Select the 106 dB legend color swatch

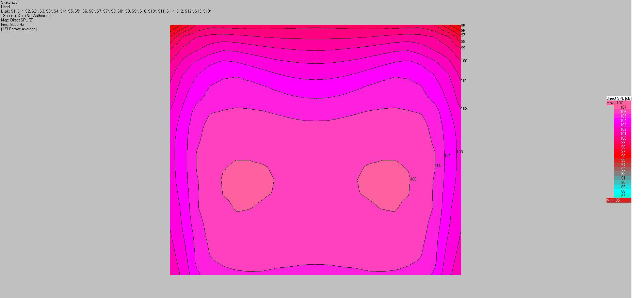click(x=623, y=111)
